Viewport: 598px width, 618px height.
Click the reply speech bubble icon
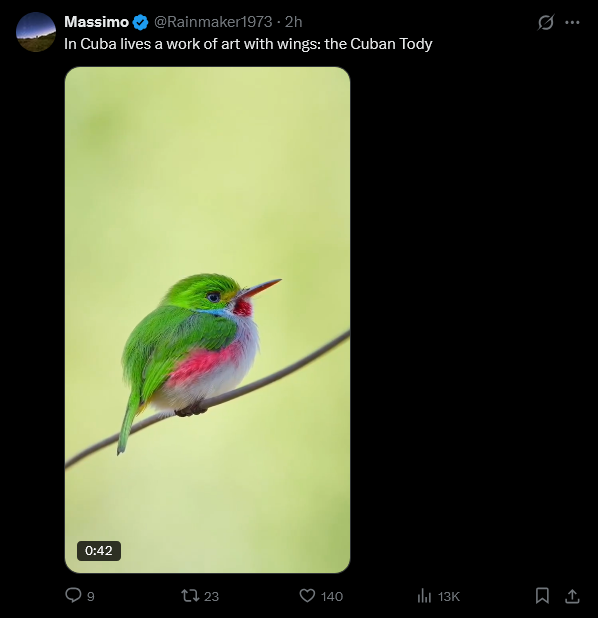(x=73, y=595)
